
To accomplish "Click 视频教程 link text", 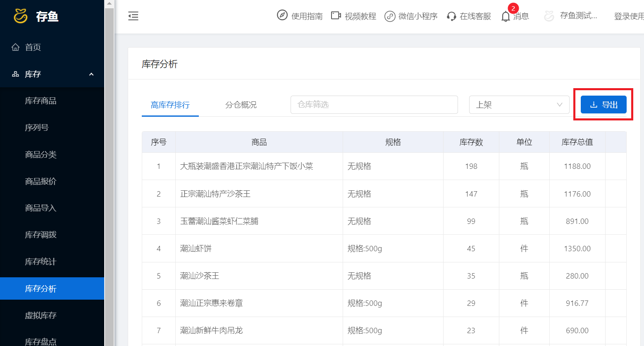I will click(360, 16).
